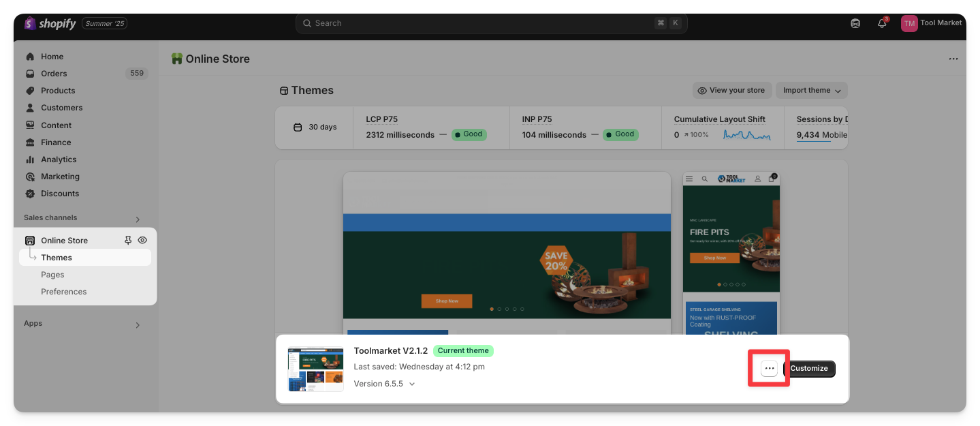Click the Tool Market account avatar
This screenshot has height=426, width=980.
[909, 23]
